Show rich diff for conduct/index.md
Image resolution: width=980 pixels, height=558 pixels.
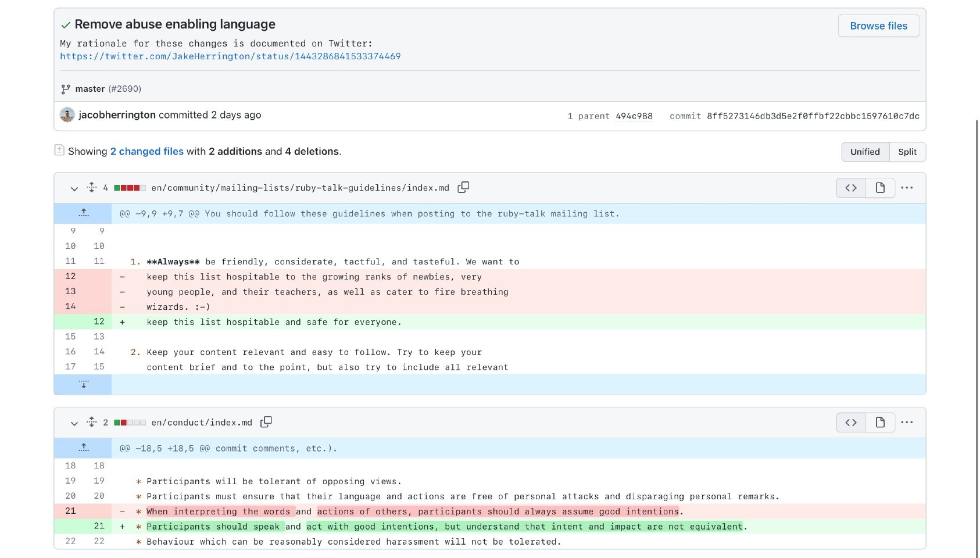(880, 423)
